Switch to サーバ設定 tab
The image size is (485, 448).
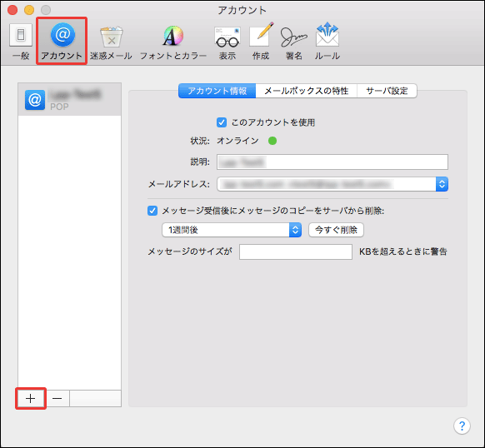tap(387, 91)
